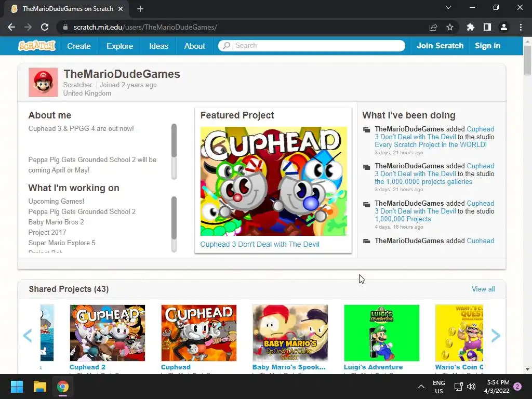Click text 'Project 2017'
Image resolution: width=532 pixels, height=399 pixels.
coord(47,232)
